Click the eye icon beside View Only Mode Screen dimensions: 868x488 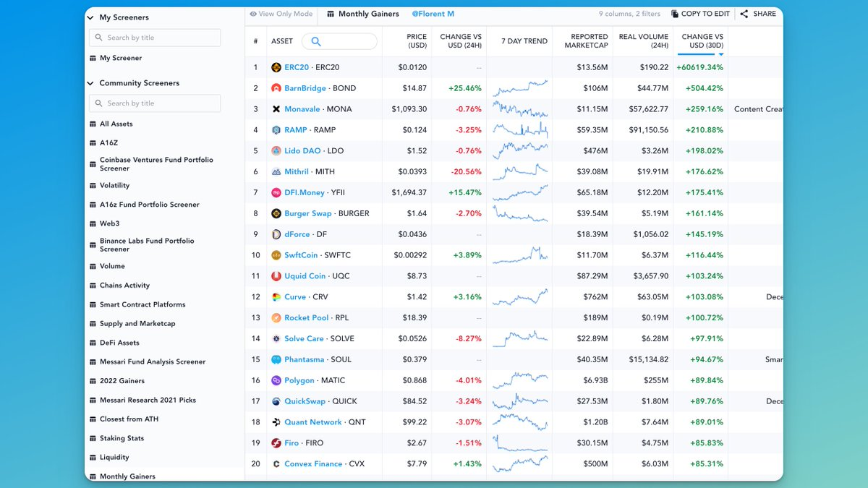(253, 14)
